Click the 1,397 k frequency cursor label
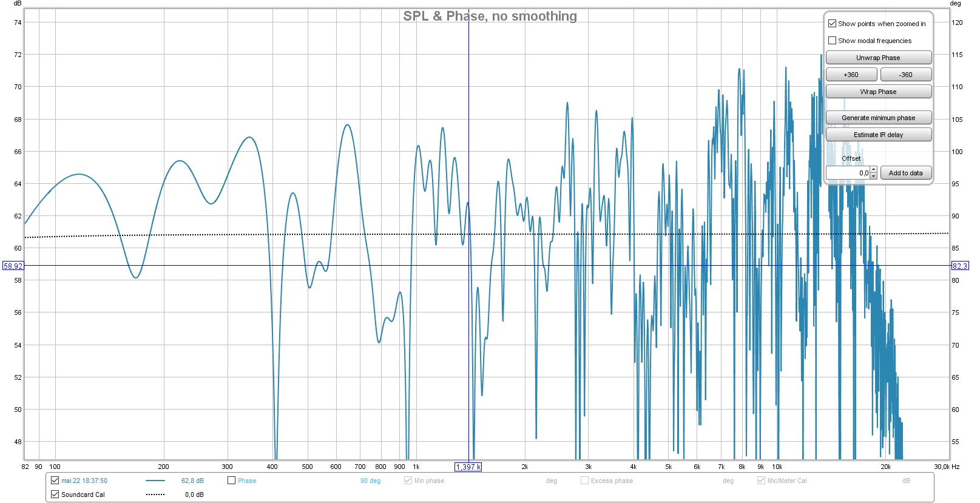Viewport: 980px width, 503px height. click(x=468, y=467)
